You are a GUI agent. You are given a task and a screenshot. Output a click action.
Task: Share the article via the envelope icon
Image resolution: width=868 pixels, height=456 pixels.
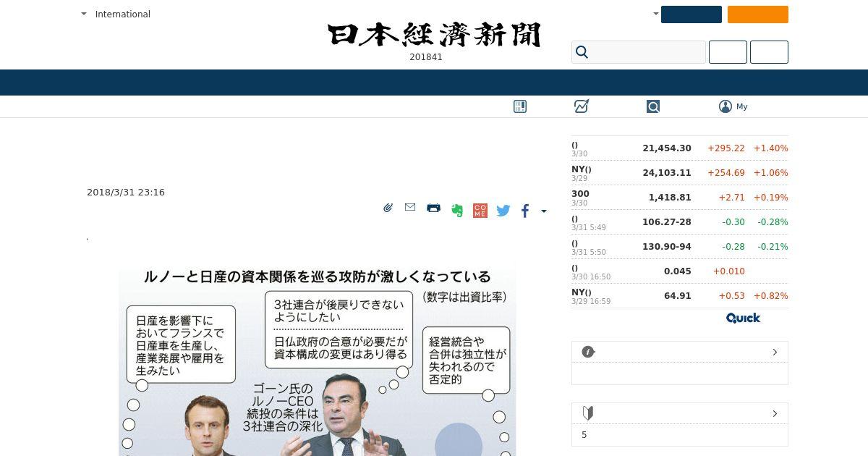(410, 208)
